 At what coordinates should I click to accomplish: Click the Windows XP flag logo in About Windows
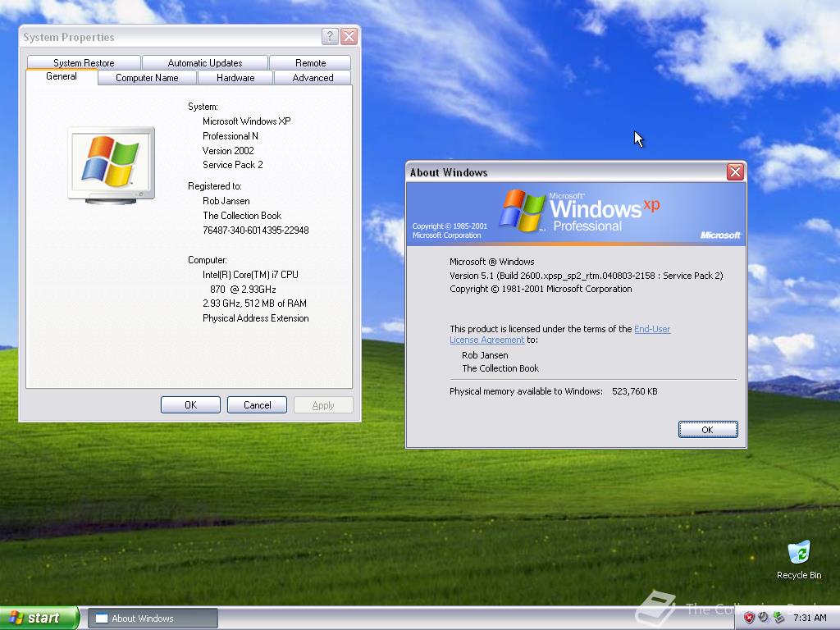click(x=521, y=210)
